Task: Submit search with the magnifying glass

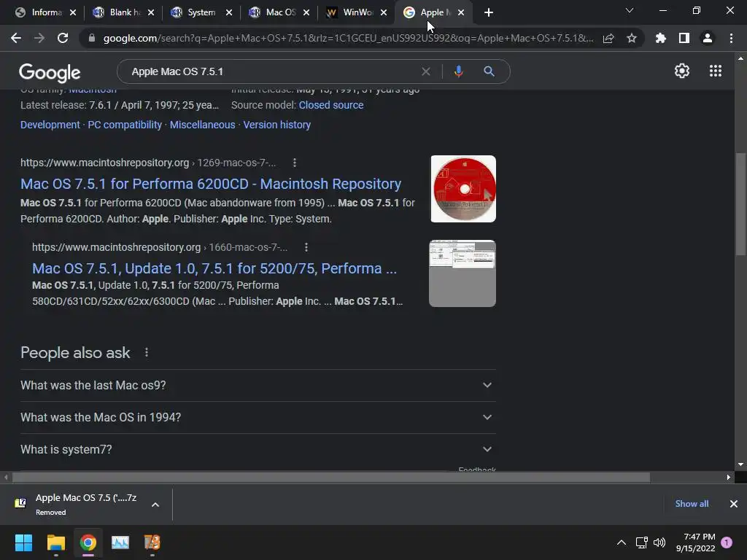Action: tap(489, 71)
